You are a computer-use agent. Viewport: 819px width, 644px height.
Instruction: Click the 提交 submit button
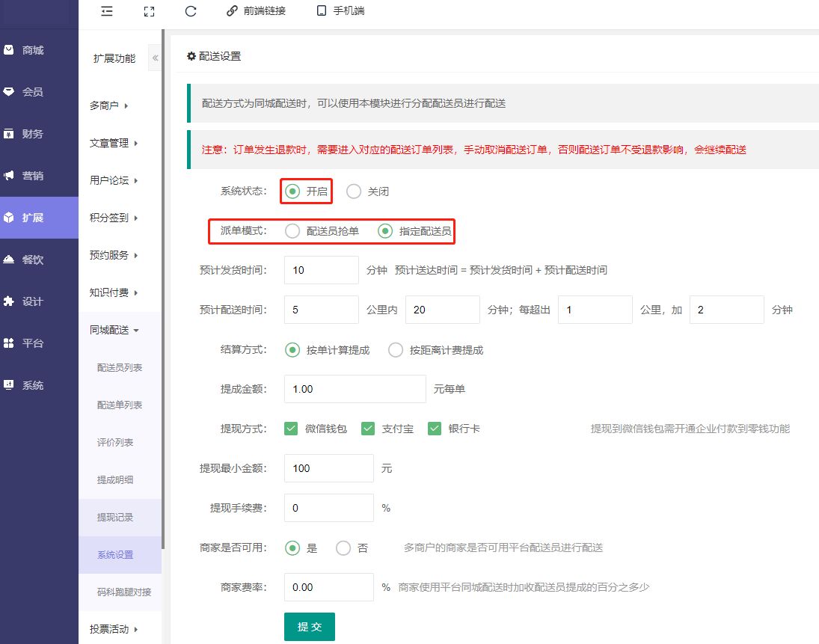pyautogui.click(x=309, y=627)
